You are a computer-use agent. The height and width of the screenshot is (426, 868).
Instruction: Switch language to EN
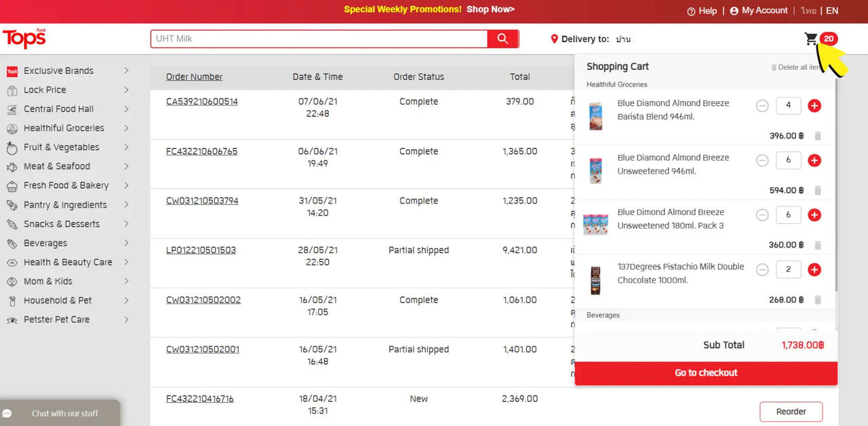[x=832, y=11]
